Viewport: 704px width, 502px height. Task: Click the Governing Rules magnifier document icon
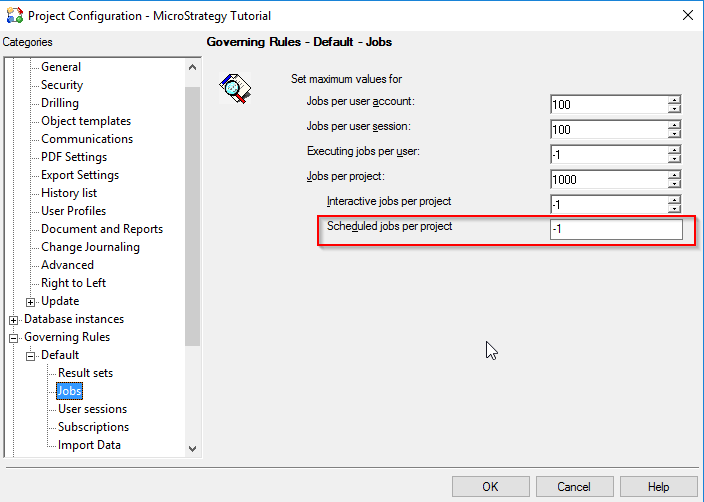click(235, 88)
